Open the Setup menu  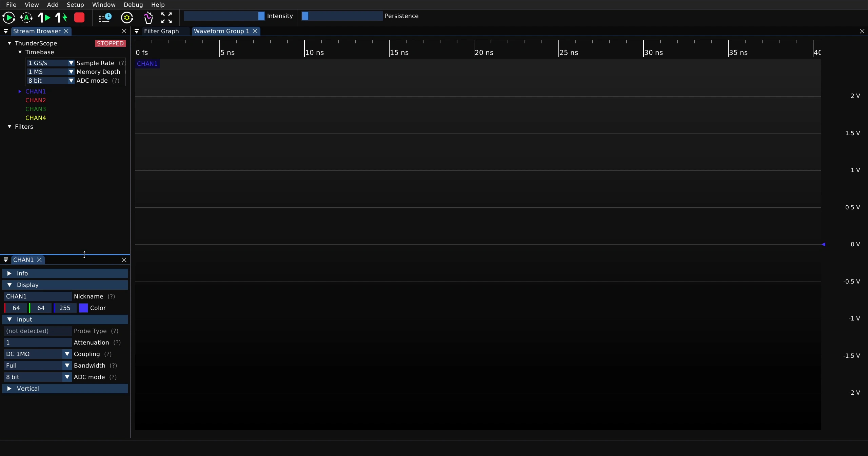75,5
